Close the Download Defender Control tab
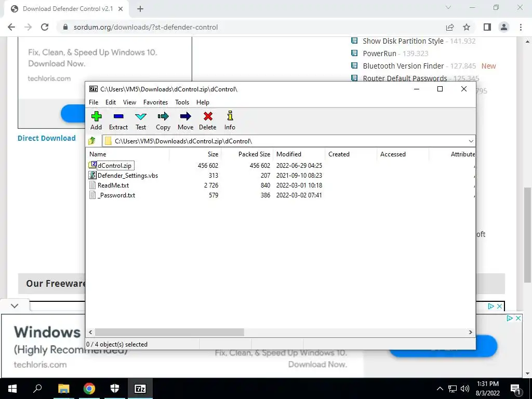532x399 pixels. (x=121, y=9)
